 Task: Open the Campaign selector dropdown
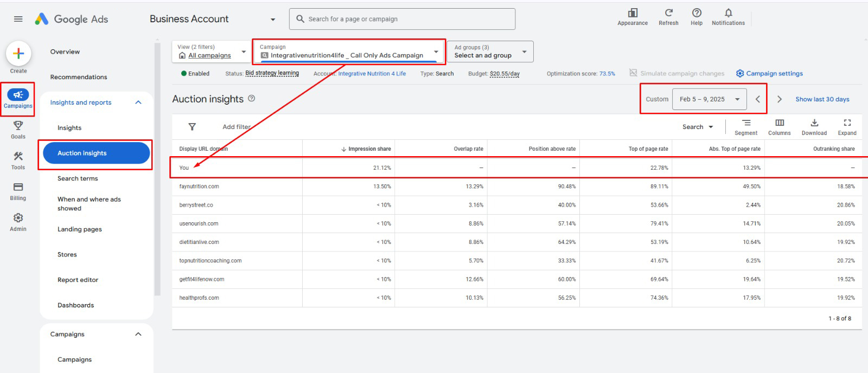(349, 52)
